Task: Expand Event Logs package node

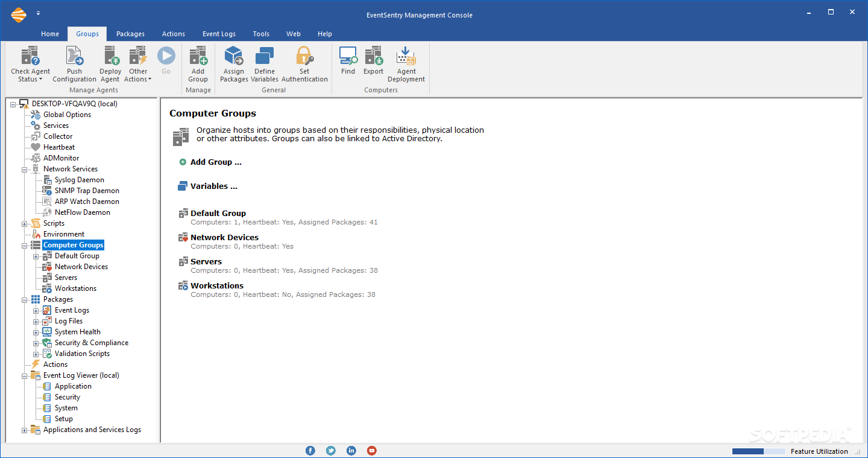Action: coord(36,311)
